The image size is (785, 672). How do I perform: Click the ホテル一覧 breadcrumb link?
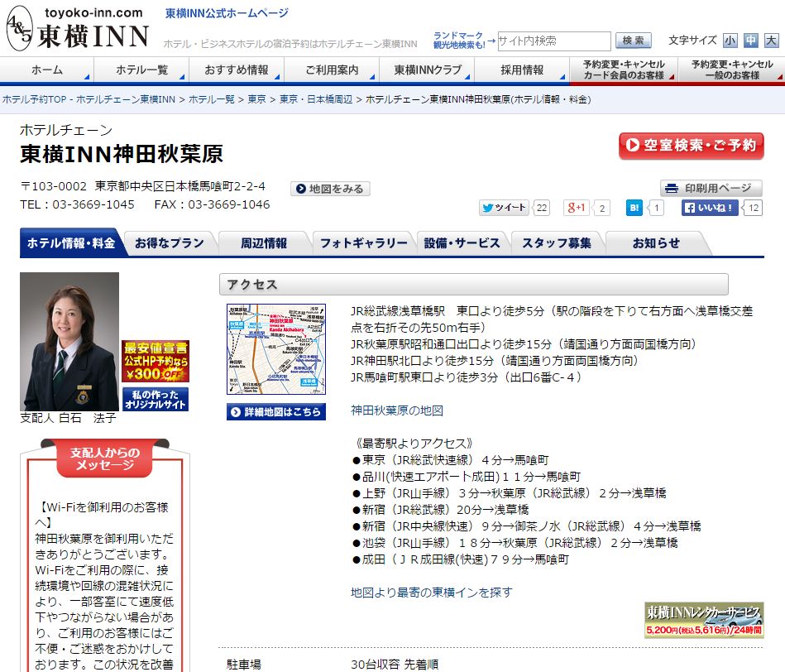tap(211, 99)
